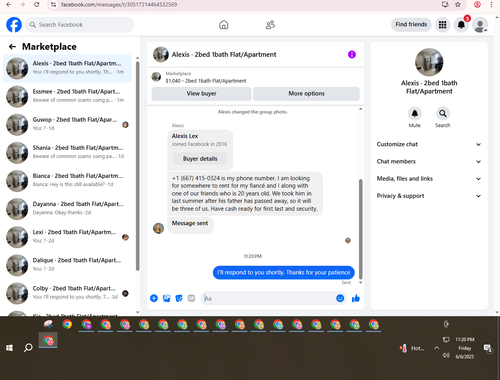Open Marketplace listing $1,040 2bed 1bath link
This screenshot has width=500, height=380.
coord(206,81)
